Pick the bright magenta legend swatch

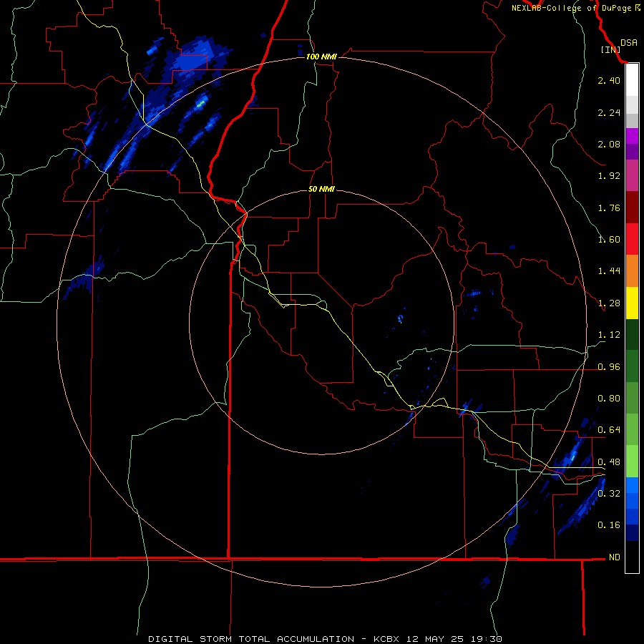pyautogui.click(x=632, y=136)
